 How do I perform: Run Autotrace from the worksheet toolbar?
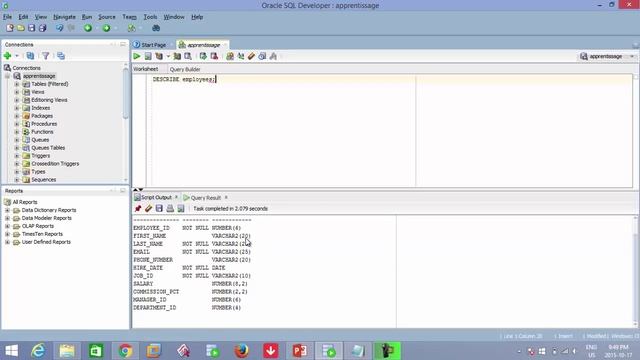coord(177,56)
